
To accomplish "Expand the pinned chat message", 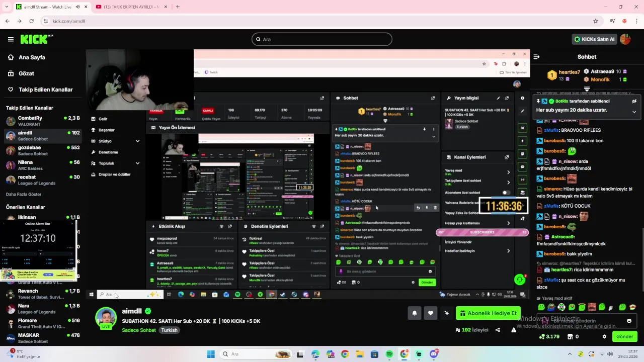I will pyautogui.click(x=634, y=112).
